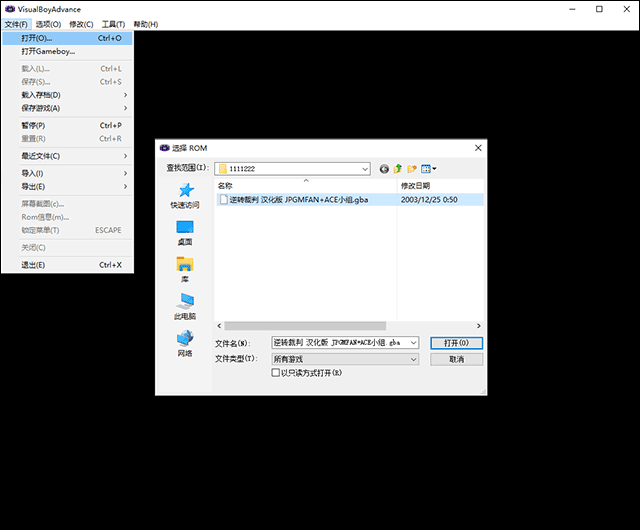Expand the look-in folder dropdown 1111222

[x=365, y=169]
